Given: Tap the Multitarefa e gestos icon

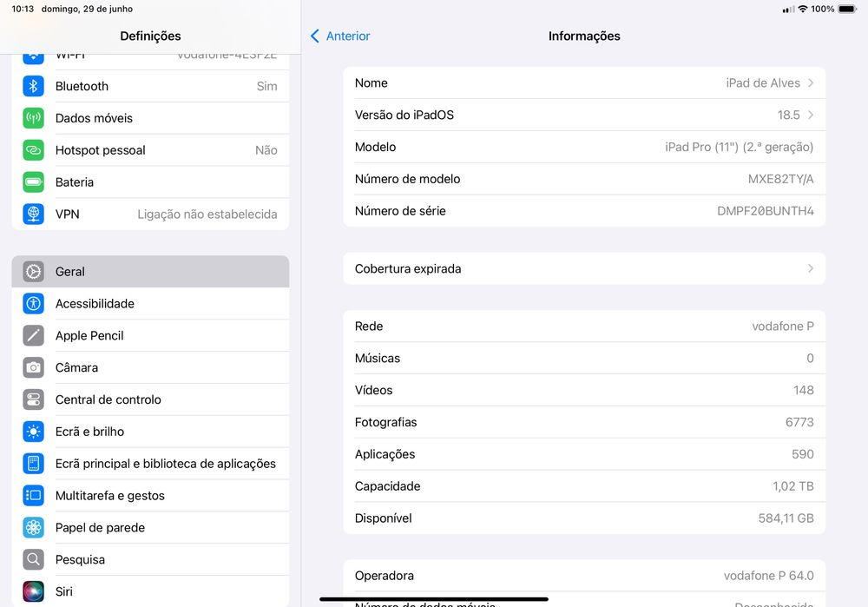Looking at the screenshot, I should (33, 496).
